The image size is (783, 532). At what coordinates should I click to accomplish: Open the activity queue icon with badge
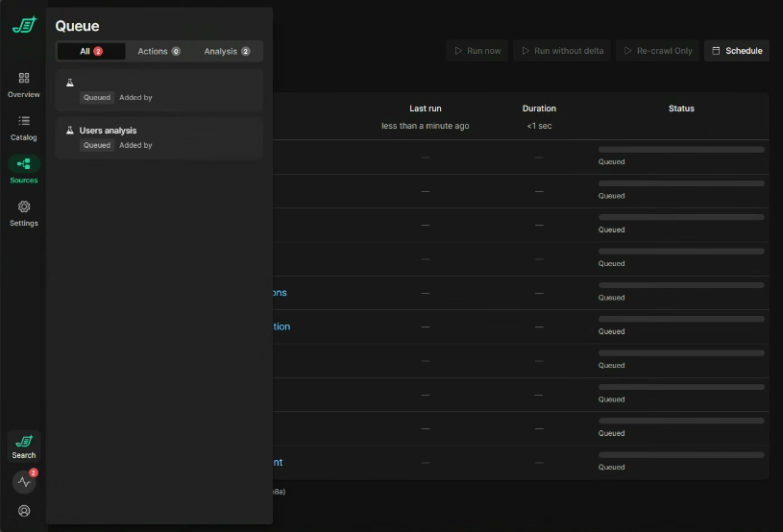click(x=24, y=482)
